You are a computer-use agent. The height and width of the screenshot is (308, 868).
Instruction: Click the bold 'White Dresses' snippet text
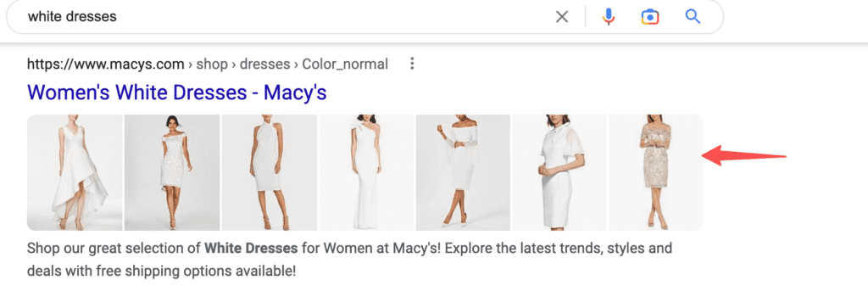pos(251,248)
